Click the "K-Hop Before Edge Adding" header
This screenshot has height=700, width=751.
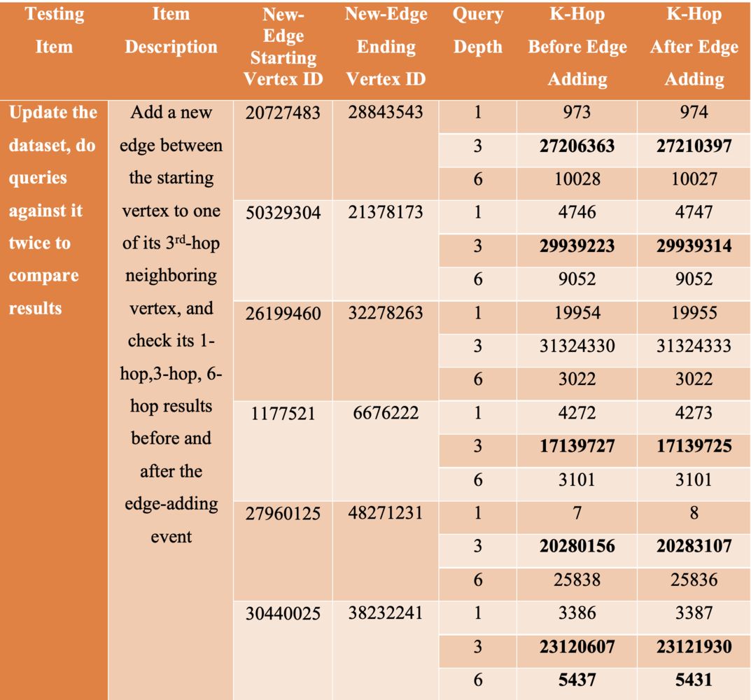[x=577, y=47]
